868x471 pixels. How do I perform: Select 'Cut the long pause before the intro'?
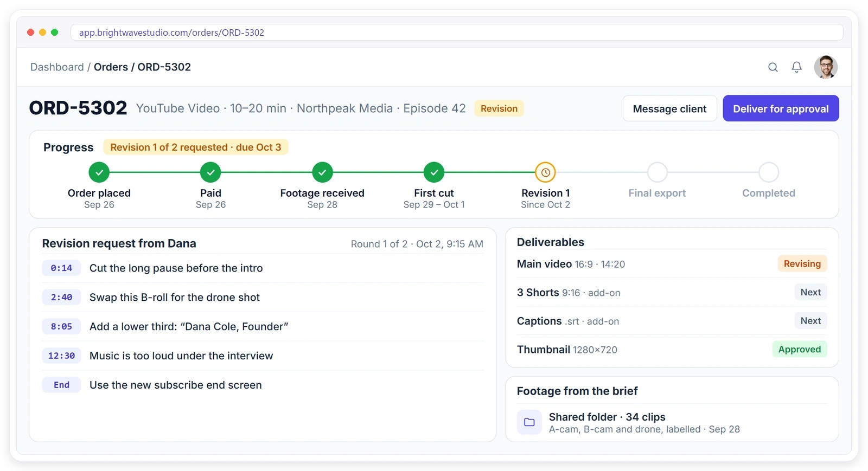pyautogui.click(x=176, y=268)
